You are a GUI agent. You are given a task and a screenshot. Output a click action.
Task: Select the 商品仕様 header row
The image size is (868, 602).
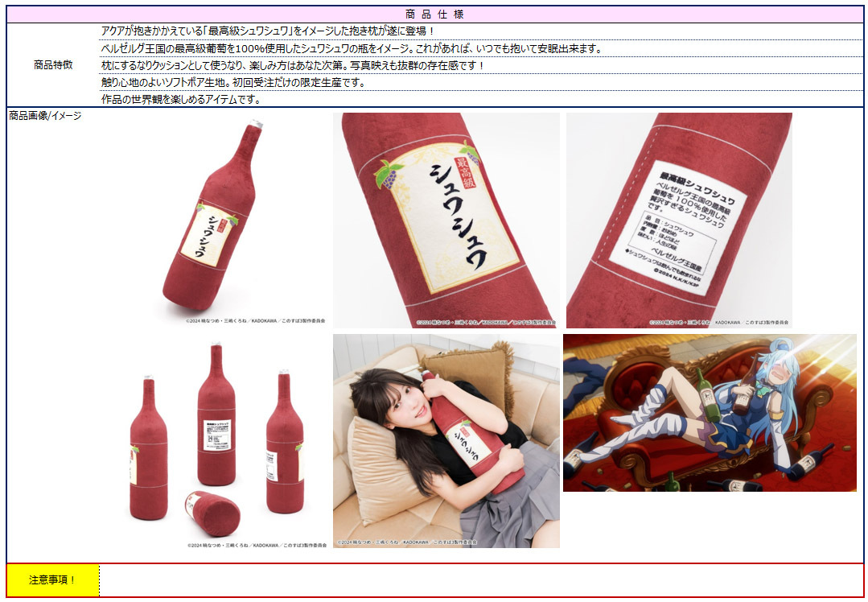[434, 14]
